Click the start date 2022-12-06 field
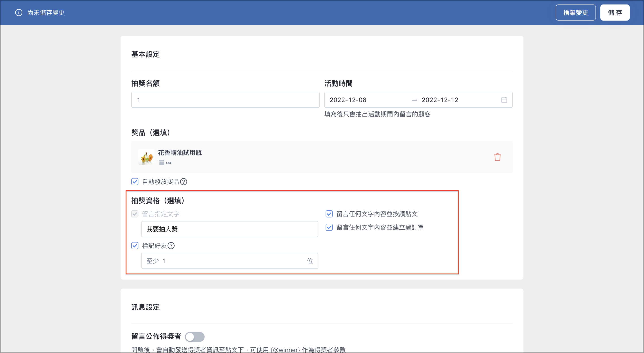Viewport: 644px width, 353px height. (348, 100)
